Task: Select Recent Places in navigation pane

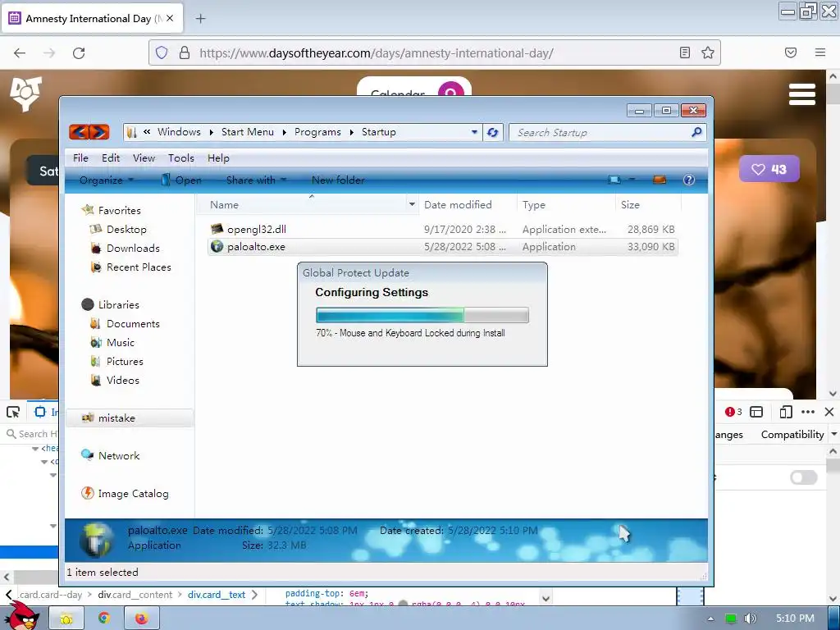Action: tap(139, 267)
